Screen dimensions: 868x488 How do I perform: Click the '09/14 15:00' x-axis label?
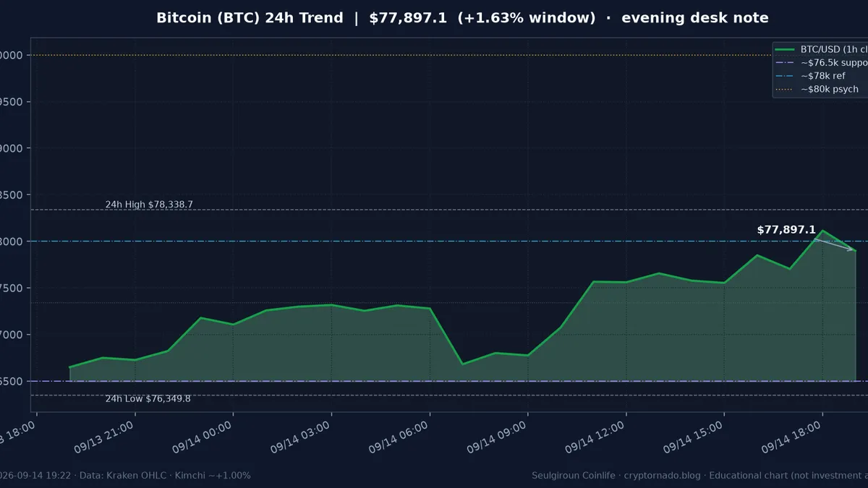[x=693, y=438]
